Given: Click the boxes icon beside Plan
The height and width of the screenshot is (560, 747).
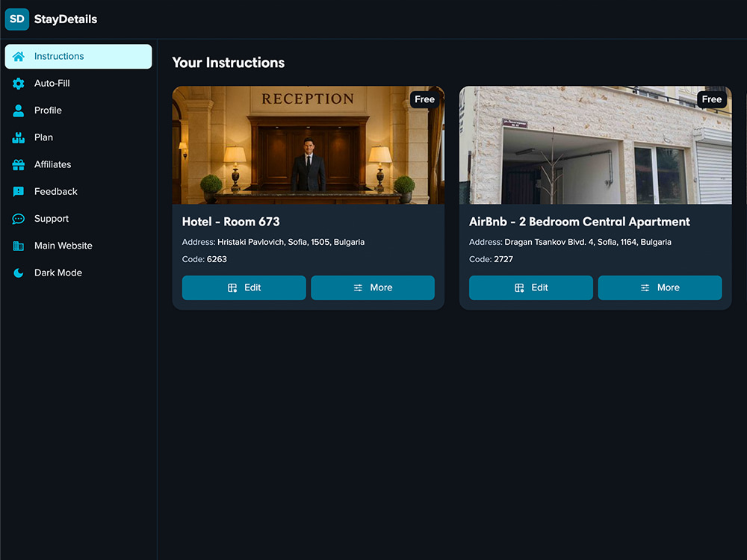Looking at the screenshot, I should (19, 137).
